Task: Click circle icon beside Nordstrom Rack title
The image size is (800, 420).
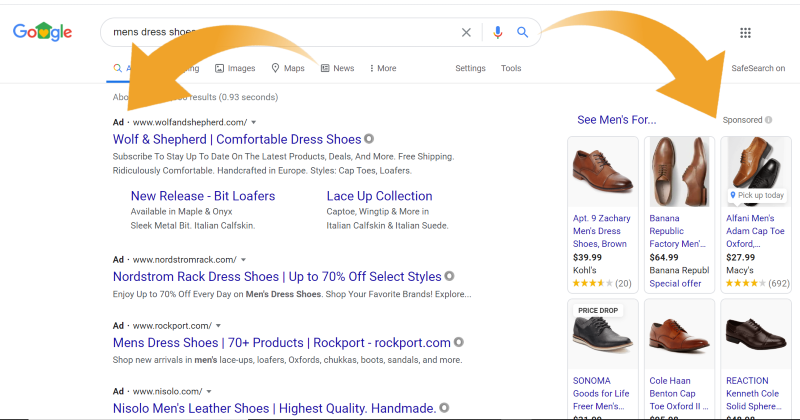Action: click(449, 276)
